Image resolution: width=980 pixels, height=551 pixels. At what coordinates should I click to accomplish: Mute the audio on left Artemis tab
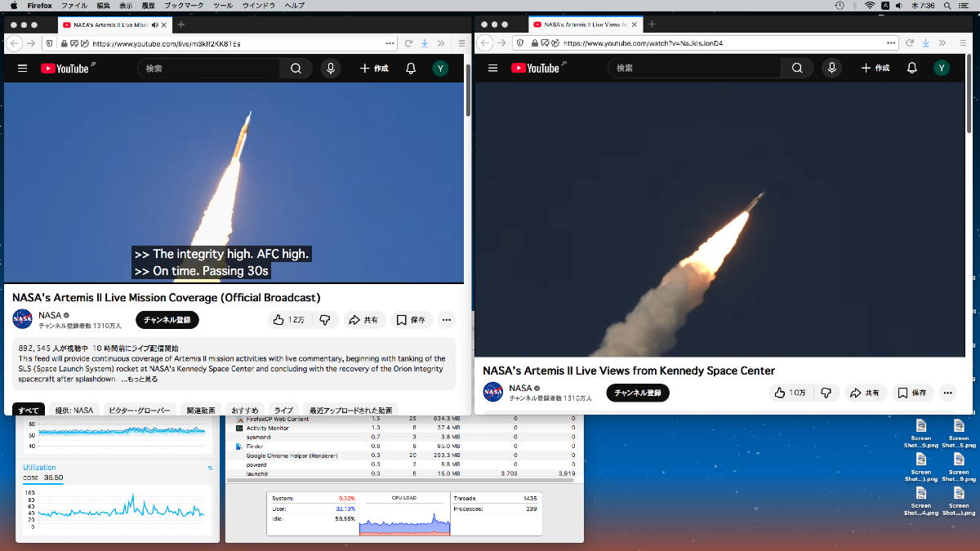pos(155,24)
